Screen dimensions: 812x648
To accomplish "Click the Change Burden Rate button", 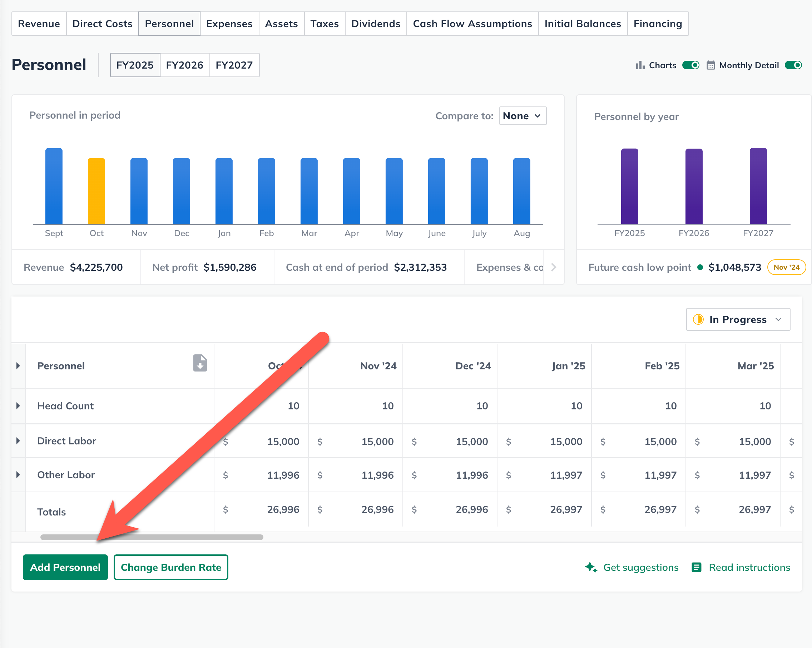I will (x=170, y=567).
